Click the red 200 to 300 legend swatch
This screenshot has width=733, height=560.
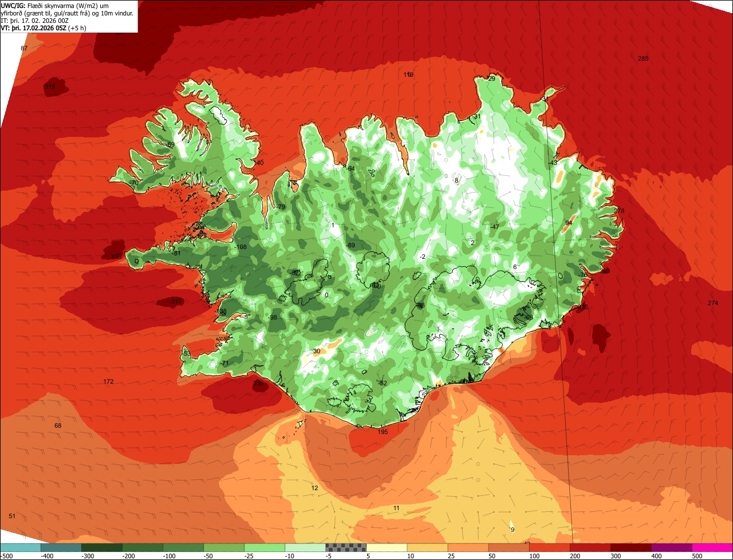tap(589, 547)
